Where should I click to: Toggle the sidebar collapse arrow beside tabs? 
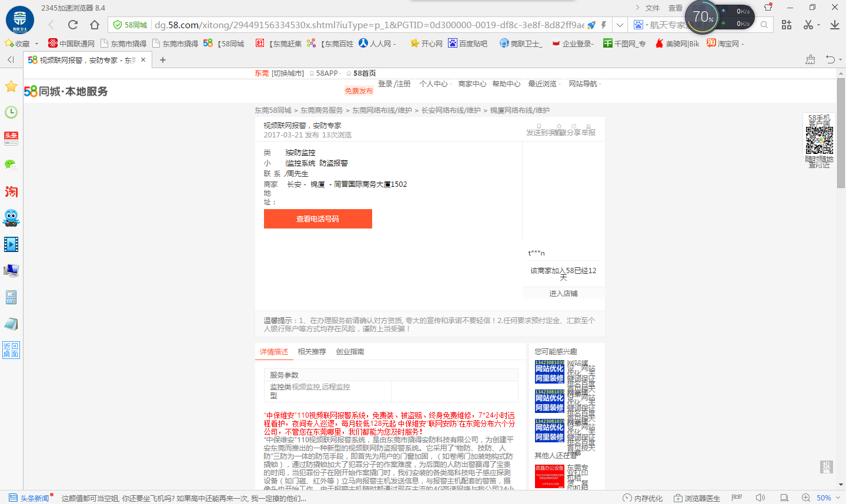pos(11,60)
